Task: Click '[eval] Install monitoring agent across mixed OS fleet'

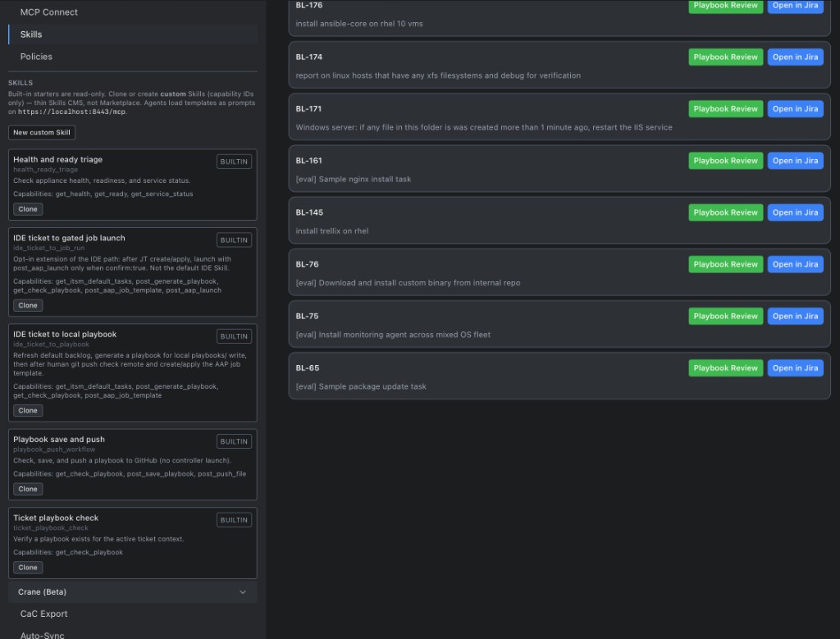Action: (x=393, y=335)
